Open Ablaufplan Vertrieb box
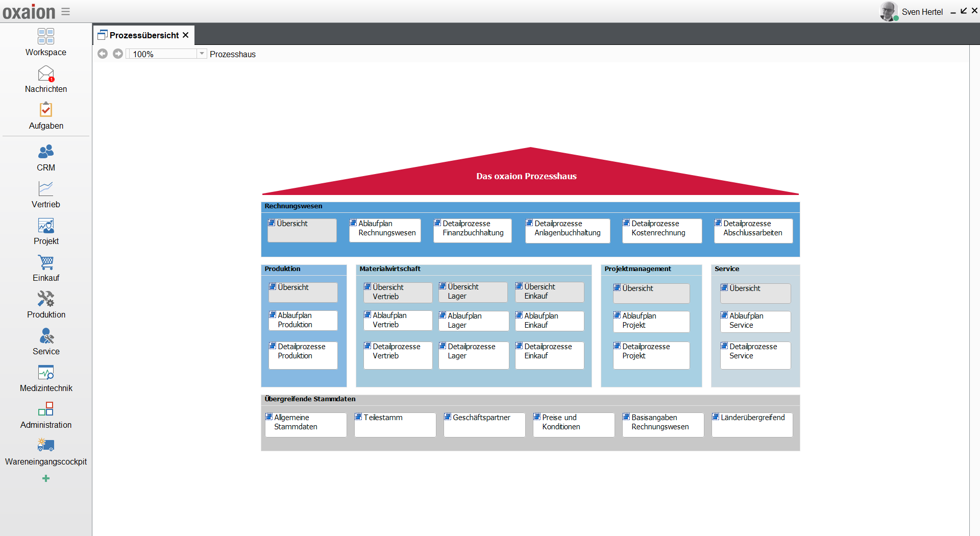Image resolution: width=980 pixels, height=536 pixels. point(398,321)
